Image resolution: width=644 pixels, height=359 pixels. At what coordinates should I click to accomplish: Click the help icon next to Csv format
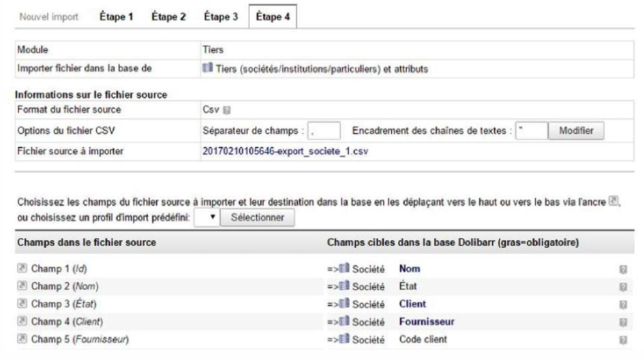[227, 110]
